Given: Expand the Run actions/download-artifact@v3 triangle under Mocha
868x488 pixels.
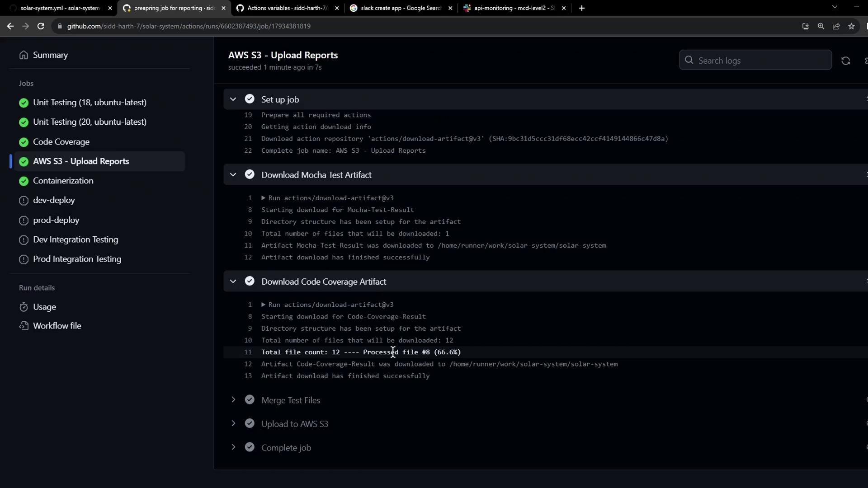Looking at the screenshot, I should click(x=264, y=198).
